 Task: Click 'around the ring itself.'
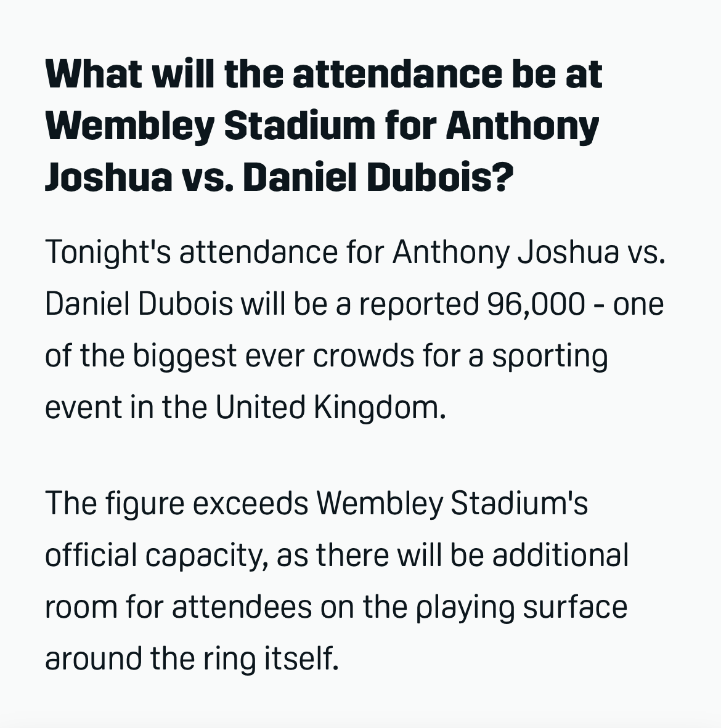pos(192,658)
